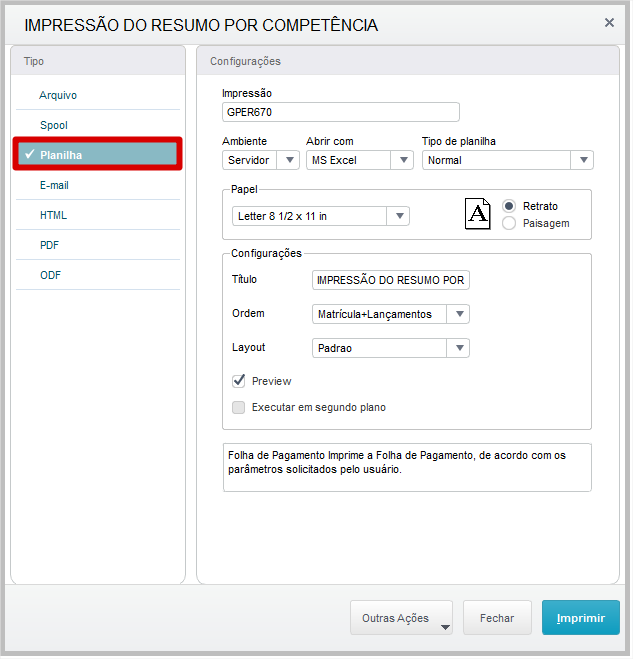Open the Ordem dropdown
Screen dimensions: 633x659
click(390, 314)
